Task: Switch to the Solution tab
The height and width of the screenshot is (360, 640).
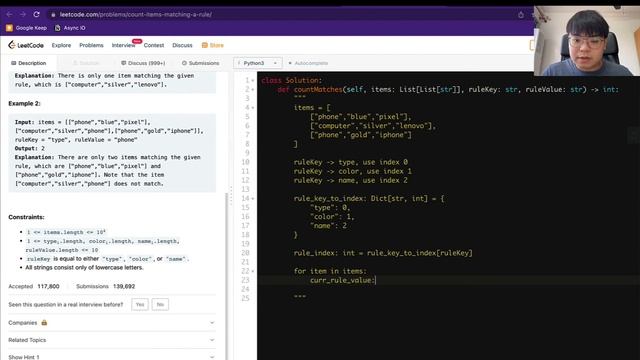Action: tap(86, 63)
